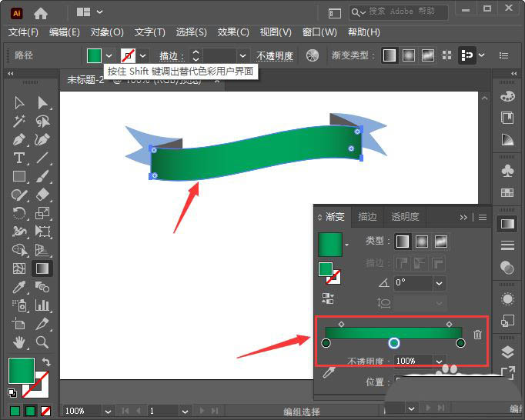Activate Gradient mode button below swatches

click(31, 411)
